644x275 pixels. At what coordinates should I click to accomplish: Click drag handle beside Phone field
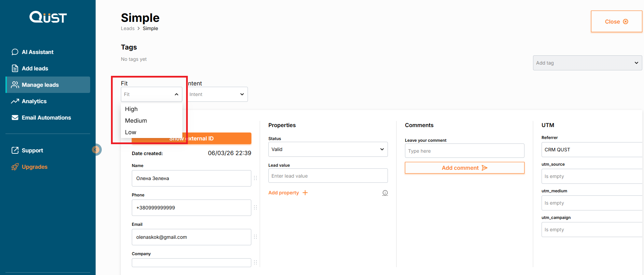pyautogui.click(x=255, y=208)
